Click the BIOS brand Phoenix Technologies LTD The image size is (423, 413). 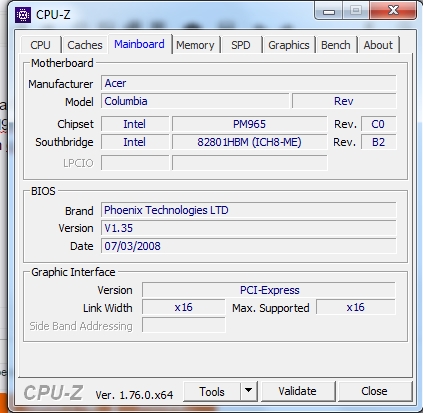249,210
